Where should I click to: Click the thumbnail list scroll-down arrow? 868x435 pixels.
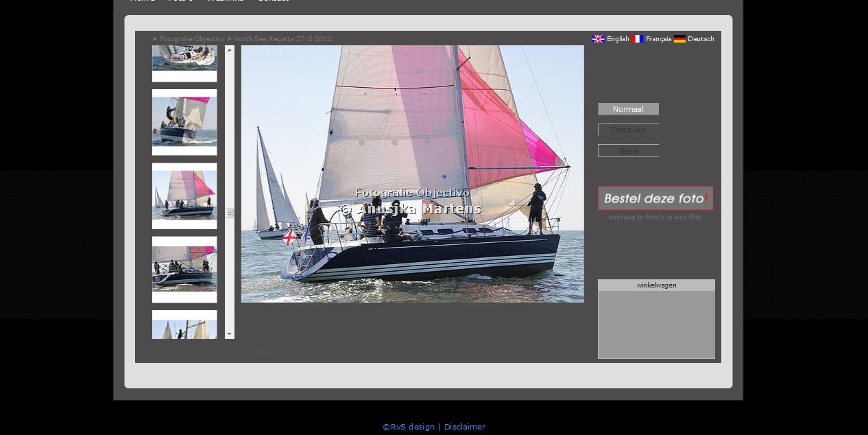[230, 334]
